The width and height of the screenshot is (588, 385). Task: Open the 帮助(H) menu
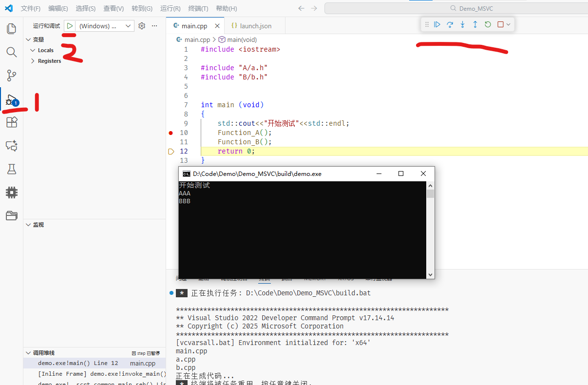[226, 8]
